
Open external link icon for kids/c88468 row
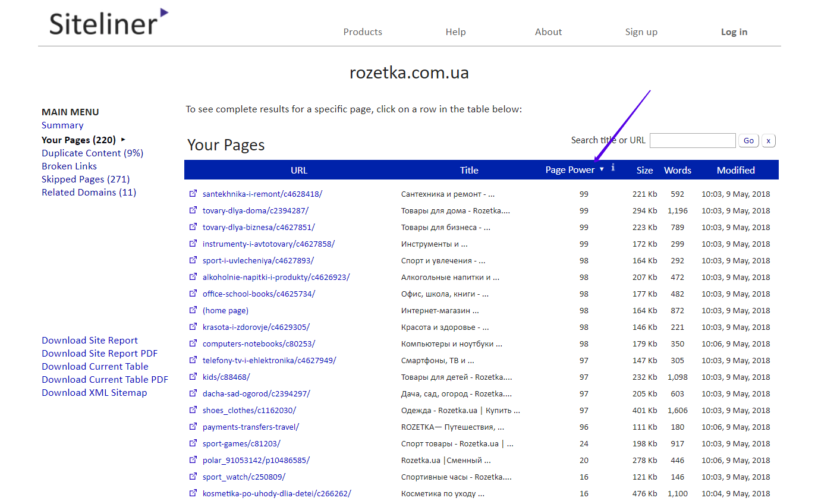[x=193, y=377]
